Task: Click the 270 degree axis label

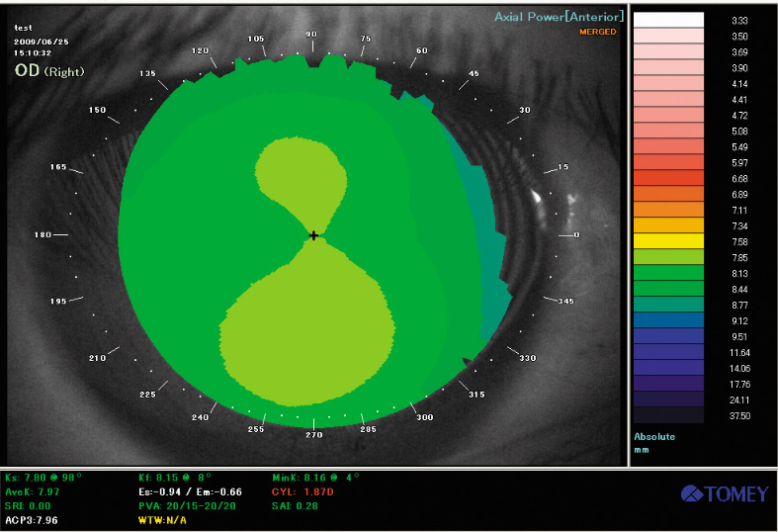Action: 313,435
